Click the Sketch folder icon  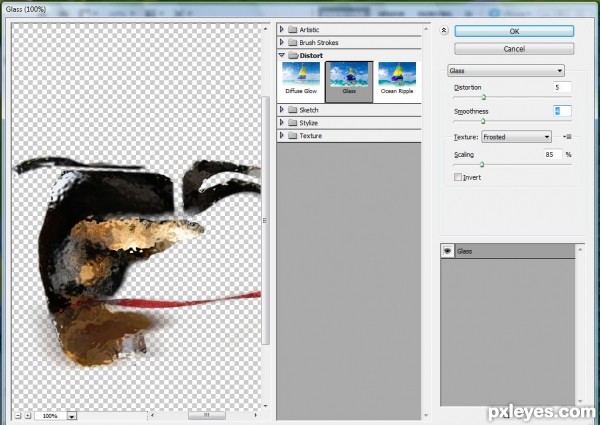(293, 110)
